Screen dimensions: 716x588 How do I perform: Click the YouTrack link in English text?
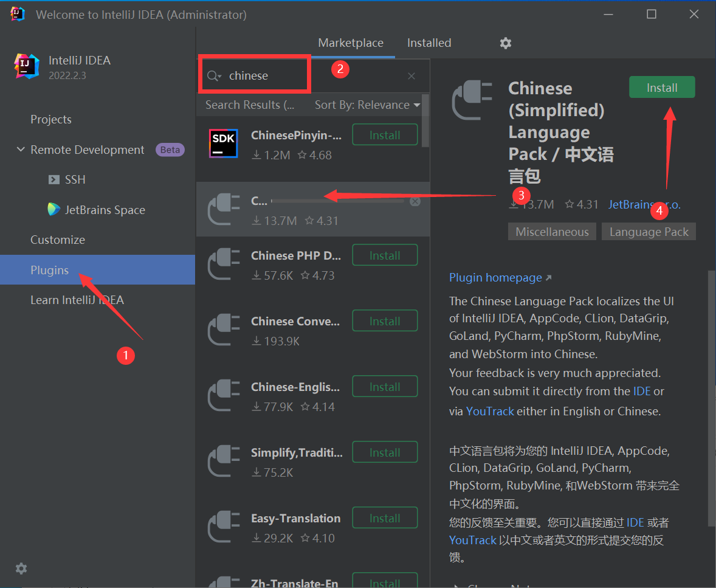tap(490, 412)
